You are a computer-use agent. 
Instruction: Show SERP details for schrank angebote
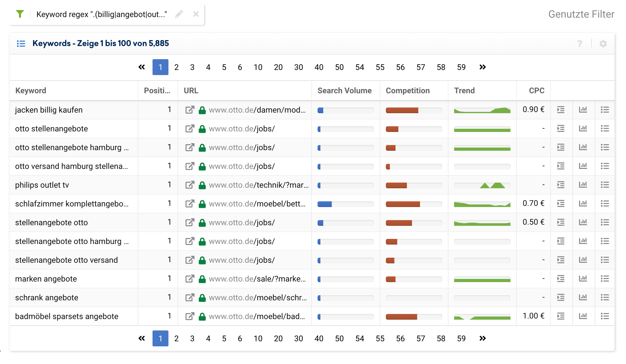tap(561, 297)
